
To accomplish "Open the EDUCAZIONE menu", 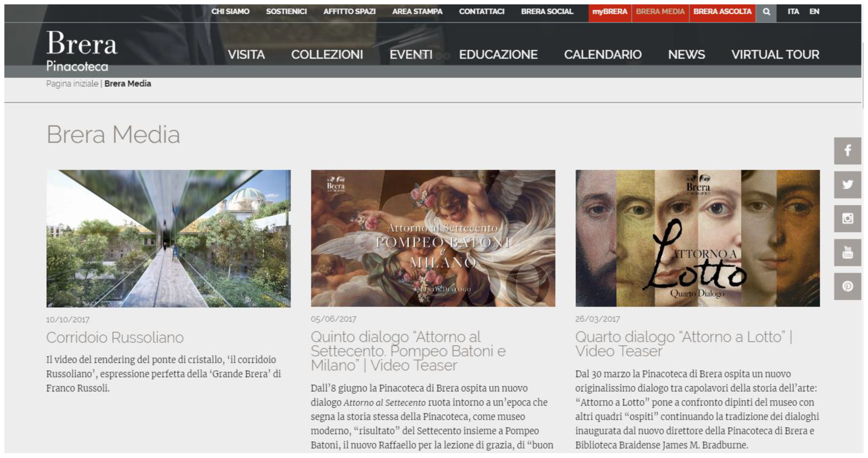I will [x=498, y=55].
